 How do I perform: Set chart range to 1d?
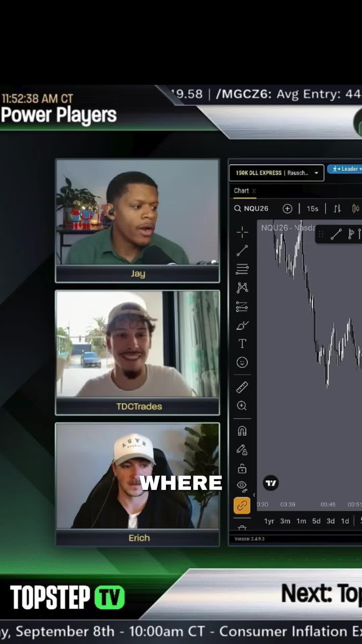345,521
